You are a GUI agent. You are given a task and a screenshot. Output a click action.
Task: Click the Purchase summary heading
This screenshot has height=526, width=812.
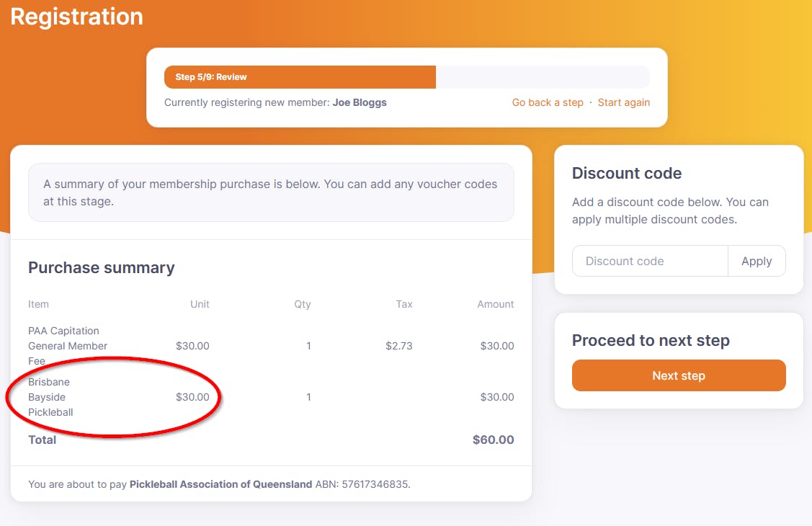pyautogui.click(x=102, y=268)
